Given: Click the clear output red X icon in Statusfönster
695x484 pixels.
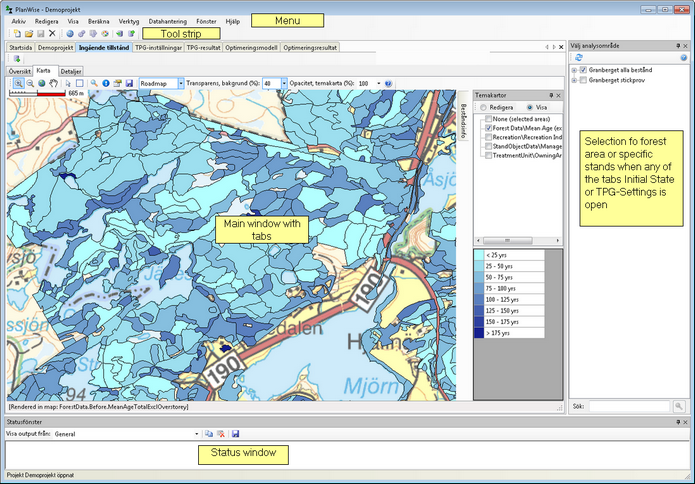Looking at the screenshot, I should coord(221,434).
